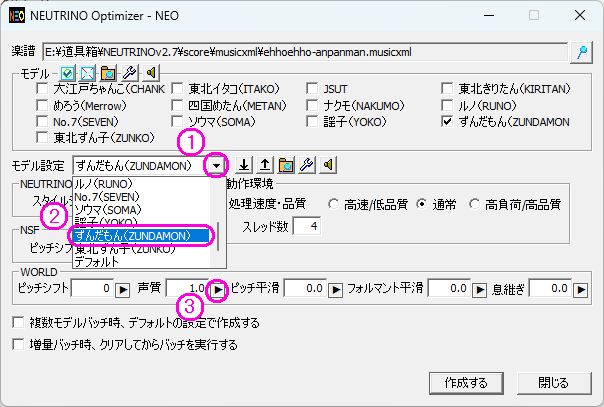Choose ルノ(RUNO) in the dropdown list
This screenshot has height=407, width=604.
coord(141,184)
